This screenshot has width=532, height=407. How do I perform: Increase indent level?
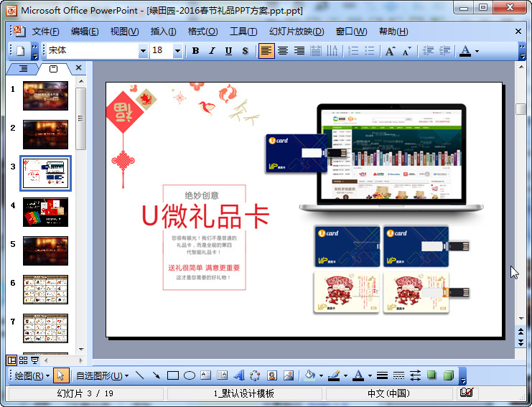coord(445,51)
